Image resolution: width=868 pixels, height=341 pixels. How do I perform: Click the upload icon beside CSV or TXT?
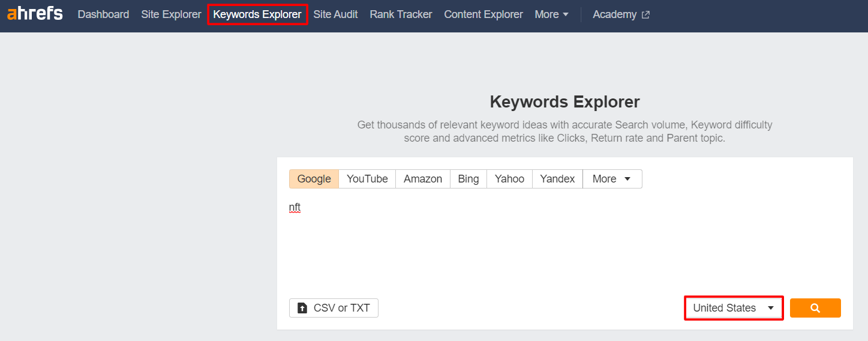[303, 308]
